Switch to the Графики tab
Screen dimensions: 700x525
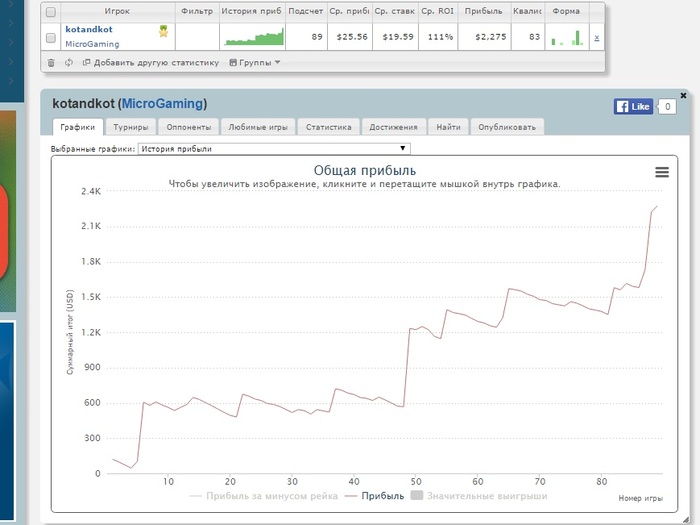[x=78, y=127]
